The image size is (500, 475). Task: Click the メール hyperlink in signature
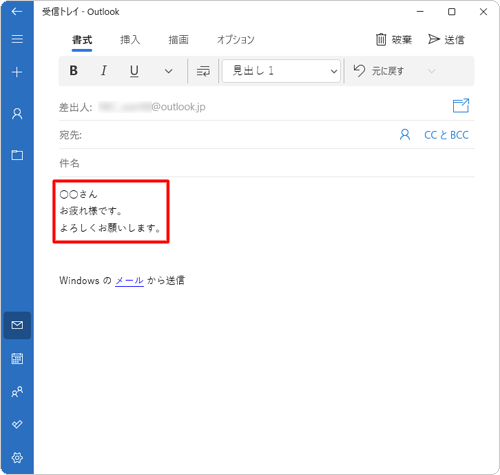tap(129, 281)
